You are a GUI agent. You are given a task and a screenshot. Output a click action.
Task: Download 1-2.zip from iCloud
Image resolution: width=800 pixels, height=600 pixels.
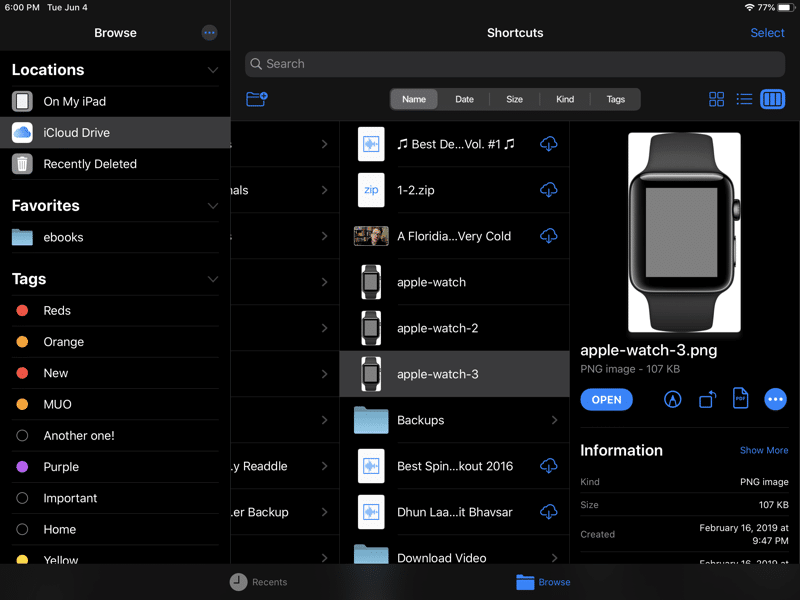548,190
